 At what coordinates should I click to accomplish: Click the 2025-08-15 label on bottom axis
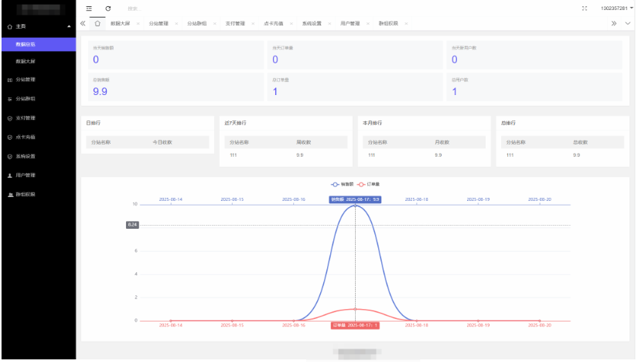point(232,325)
